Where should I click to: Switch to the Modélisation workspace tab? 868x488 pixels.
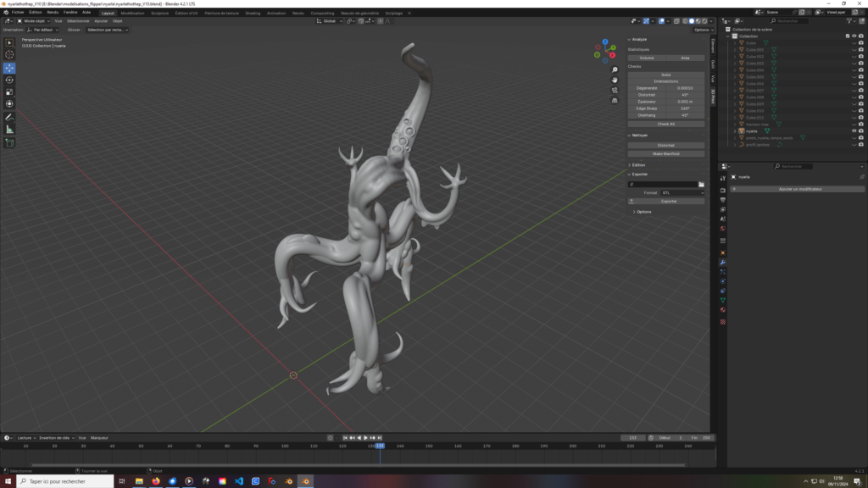coord(132,14)
